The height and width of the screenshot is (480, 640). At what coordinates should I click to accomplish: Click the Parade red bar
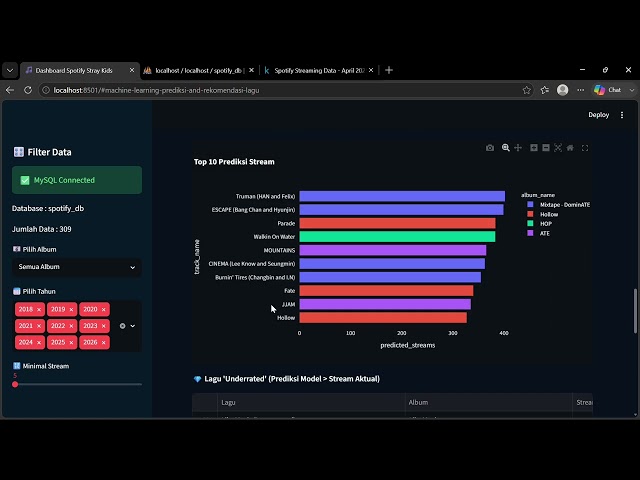[x=397, y=223]
